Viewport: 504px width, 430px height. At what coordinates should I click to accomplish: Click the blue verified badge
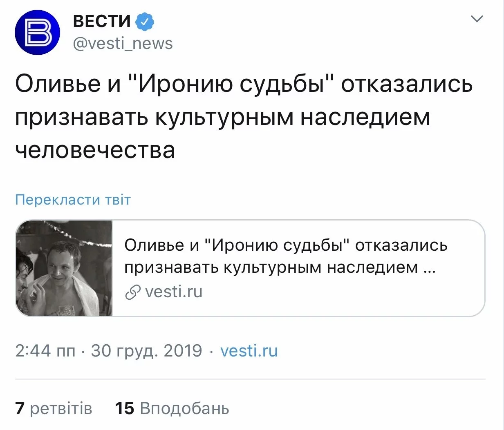(145, 21)
